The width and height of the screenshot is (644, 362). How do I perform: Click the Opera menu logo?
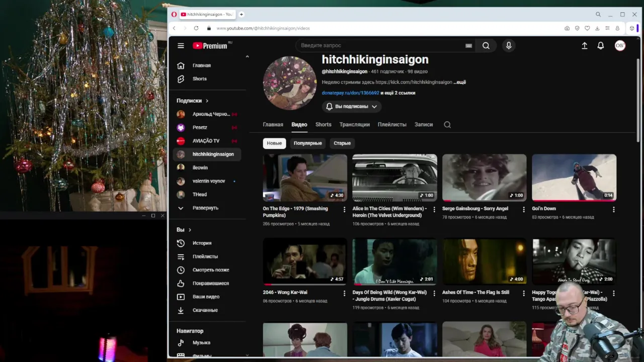(x=174, y=15)
